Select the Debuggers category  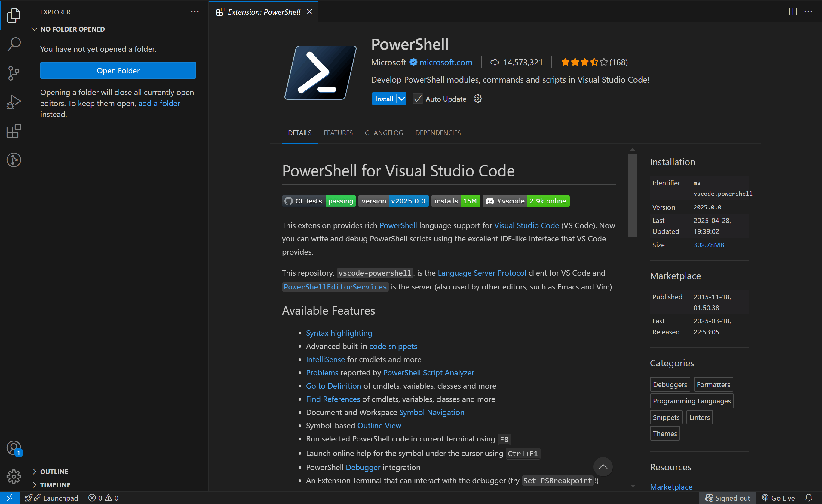(670, 384)
